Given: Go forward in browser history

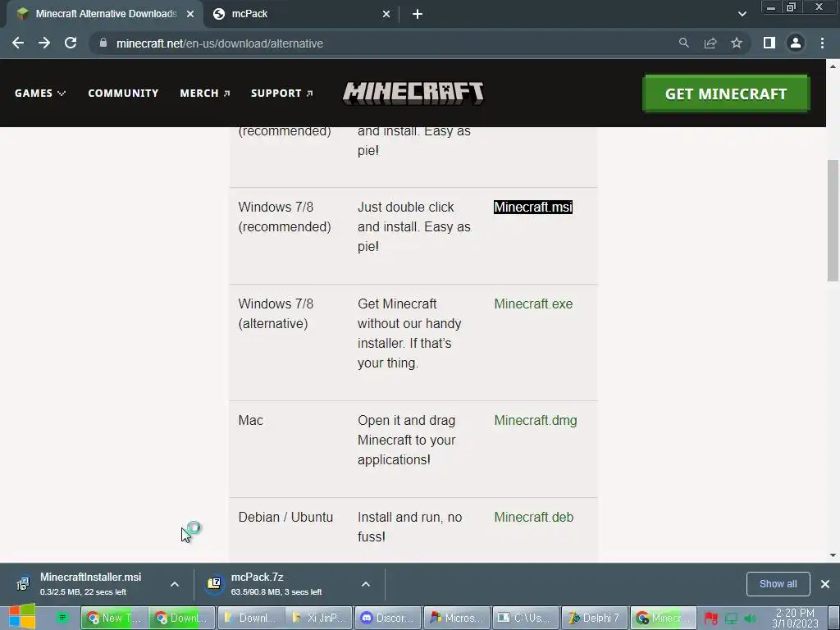Looking at the screenshot, I should tap(44, 43).
